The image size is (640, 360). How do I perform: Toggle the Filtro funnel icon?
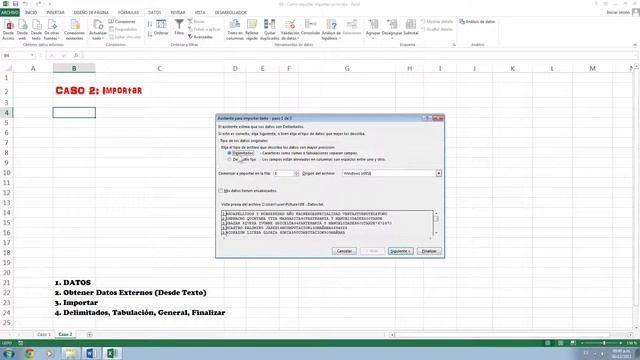click(x=179, y=27)
